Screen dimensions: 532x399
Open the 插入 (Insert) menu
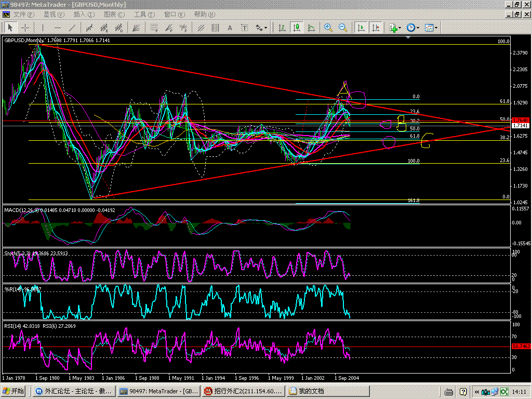point(84,15)
